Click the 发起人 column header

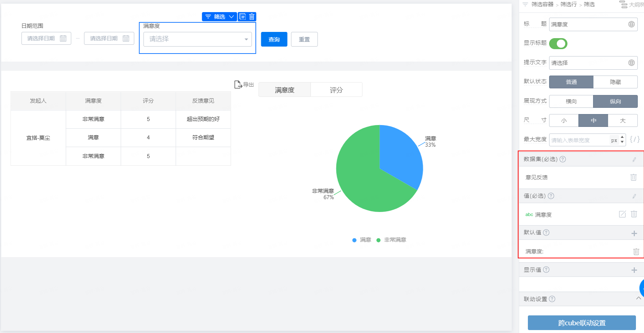pyautogui.click(x=38, y=100)
